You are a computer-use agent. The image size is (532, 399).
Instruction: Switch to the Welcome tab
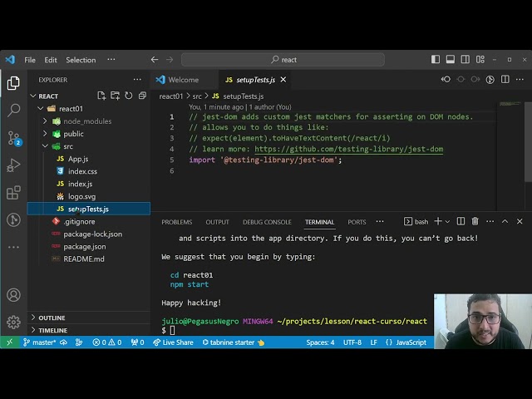tap(183, 80)
